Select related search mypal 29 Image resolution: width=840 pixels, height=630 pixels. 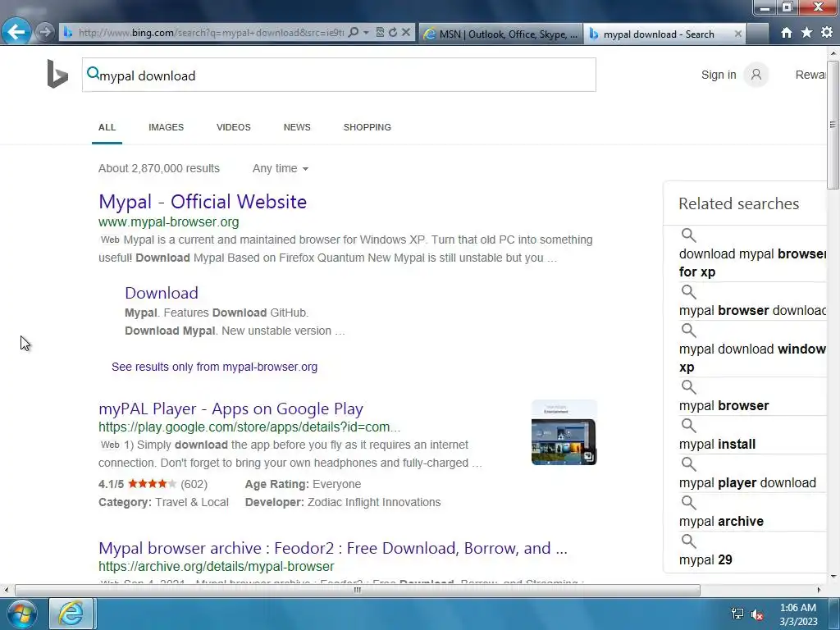705,560
